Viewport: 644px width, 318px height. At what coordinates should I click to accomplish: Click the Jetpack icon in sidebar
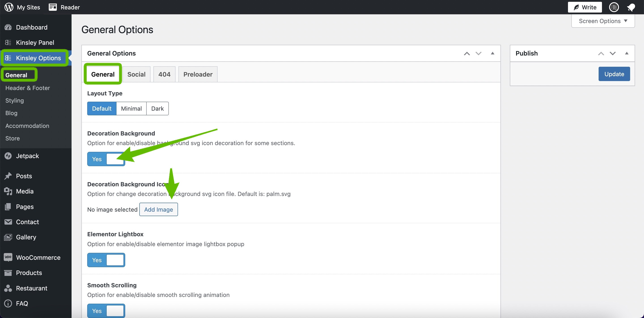[8, 156]
